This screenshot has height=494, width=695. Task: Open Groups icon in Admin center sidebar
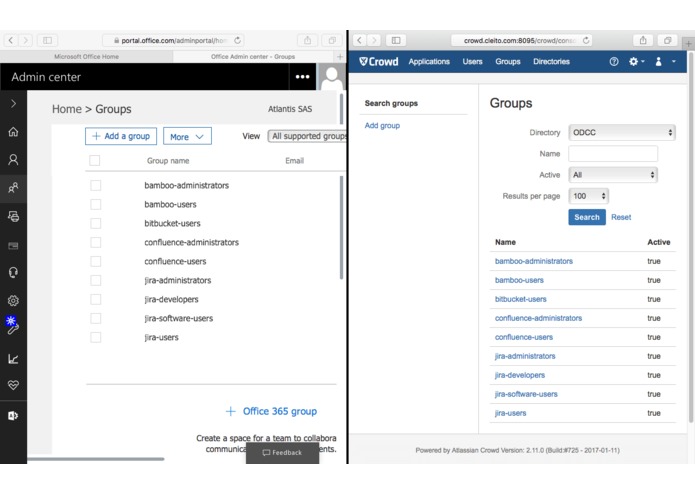(13, 188)
